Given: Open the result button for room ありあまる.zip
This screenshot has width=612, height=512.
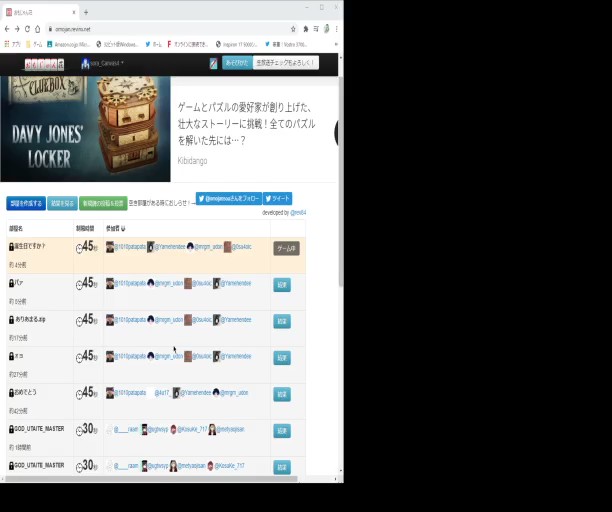Looking at the screenshot, I should [282, 322].
